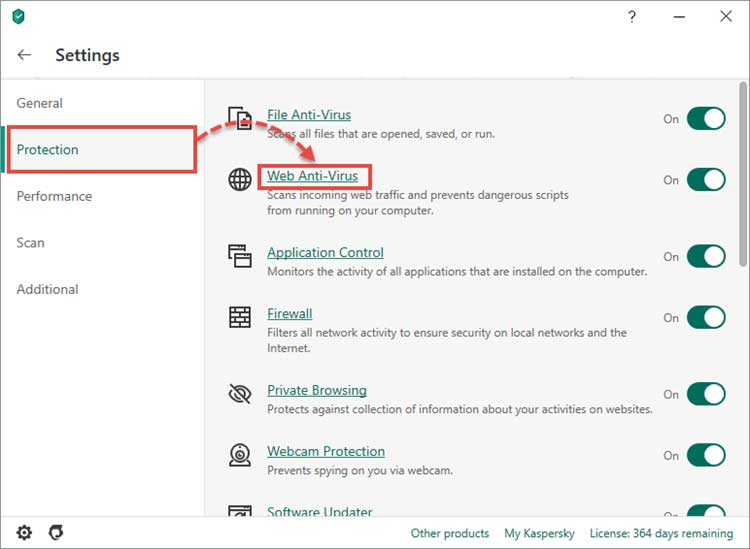This screenshot has height=549, width=750.
Task: Click the Firewall brick wall icon
Action: (x=240, y=317)
